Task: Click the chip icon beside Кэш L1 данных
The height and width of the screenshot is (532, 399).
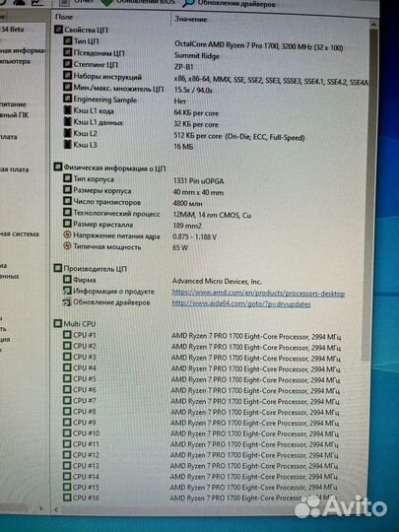Action: tap(68, 122)
